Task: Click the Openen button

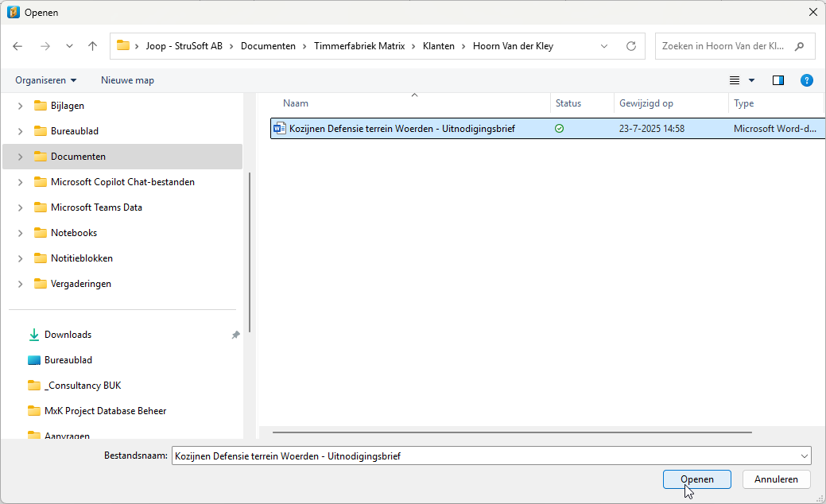Action: 697,479
